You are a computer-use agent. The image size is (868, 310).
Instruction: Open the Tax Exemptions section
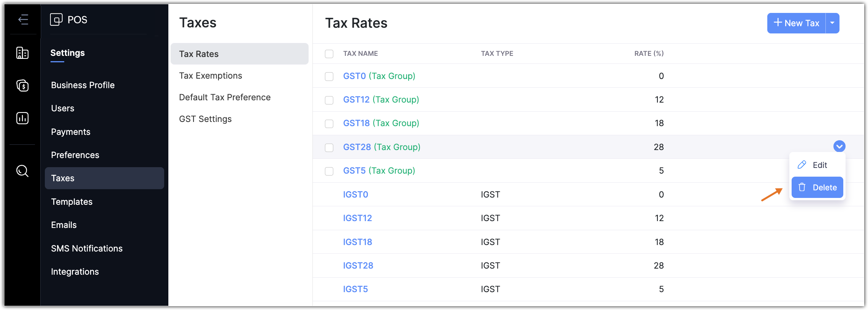(211, 76)
